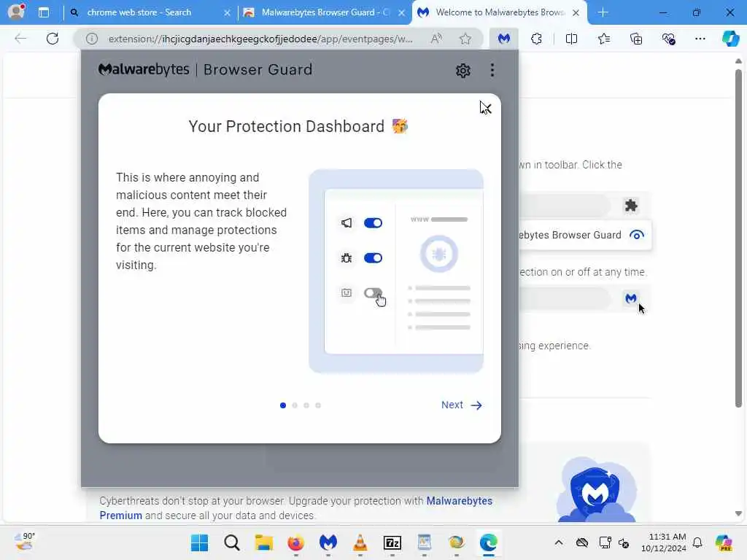747x560 pixels.
Task: Open VLC media player from taskbar
Action: 360,542
